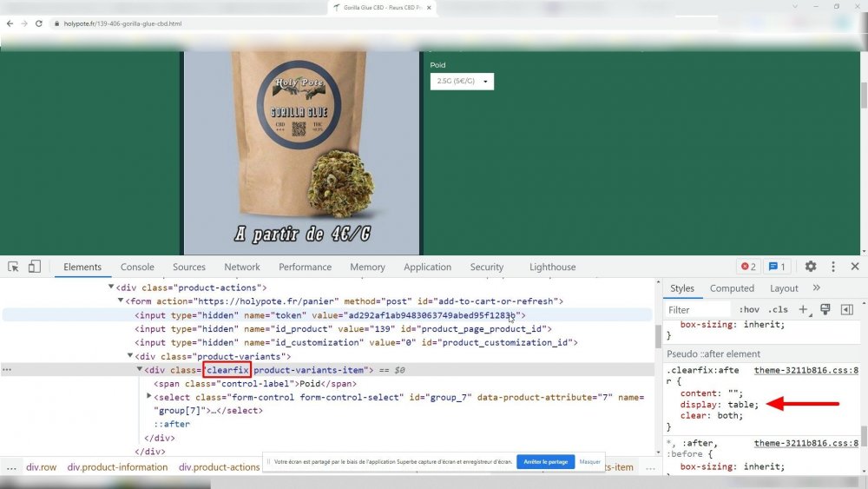
Task: Collapse the div product-actions node
Action: [111, 287]
